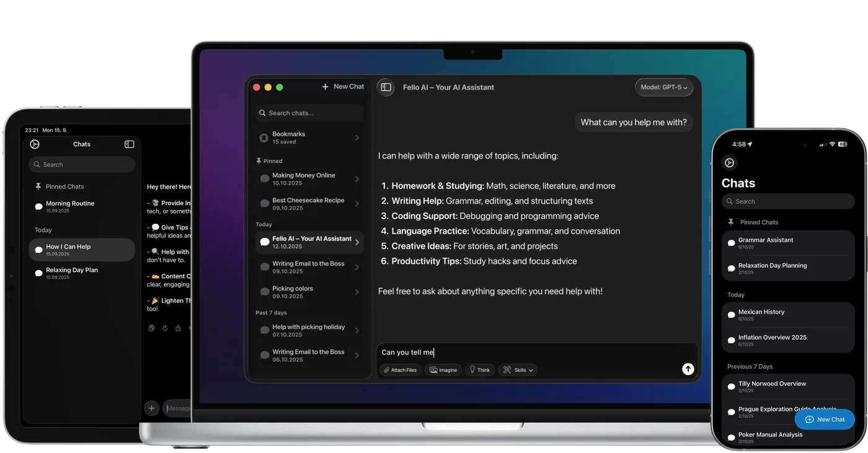868x453 pixels.
Task: Open Relaxation Day Planning chat on iPhone
Action: (788, 268)
